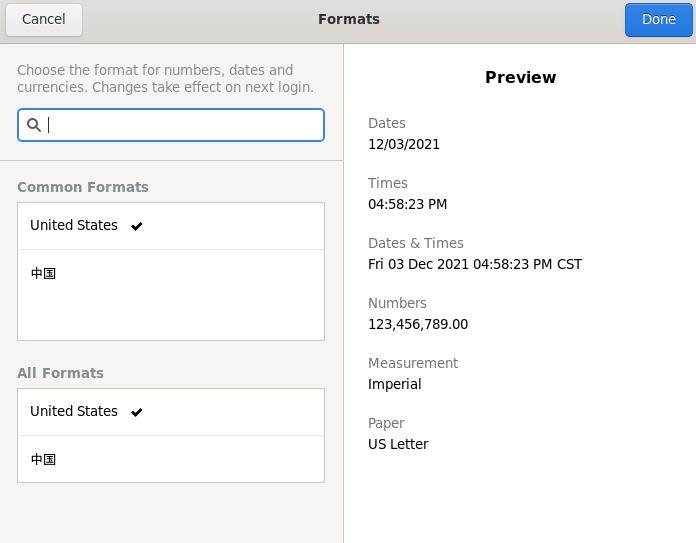The height and width of the screenshot is (543, 696).
Task: Click the magnifier icon in search box
Action: [x=34, y=125]
